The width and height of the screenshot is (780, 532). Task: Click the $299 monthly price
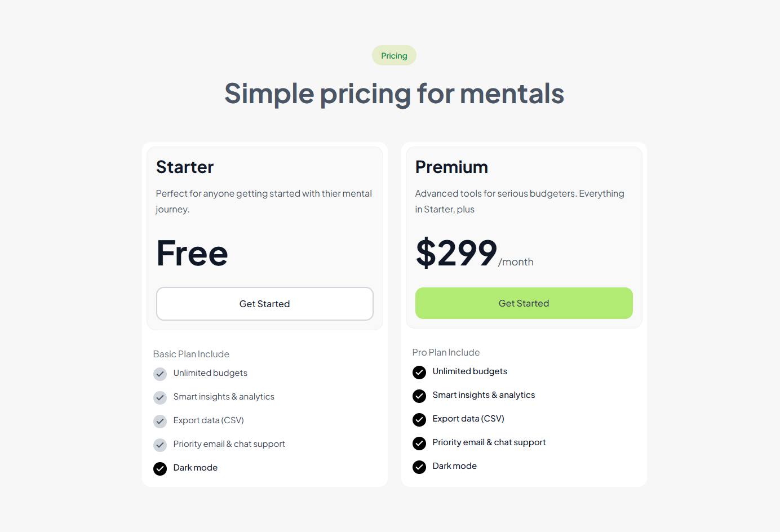point(457,253)
